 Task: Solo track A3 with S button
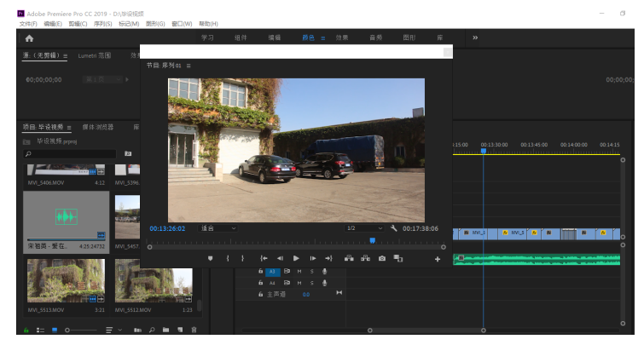point(311,271)
